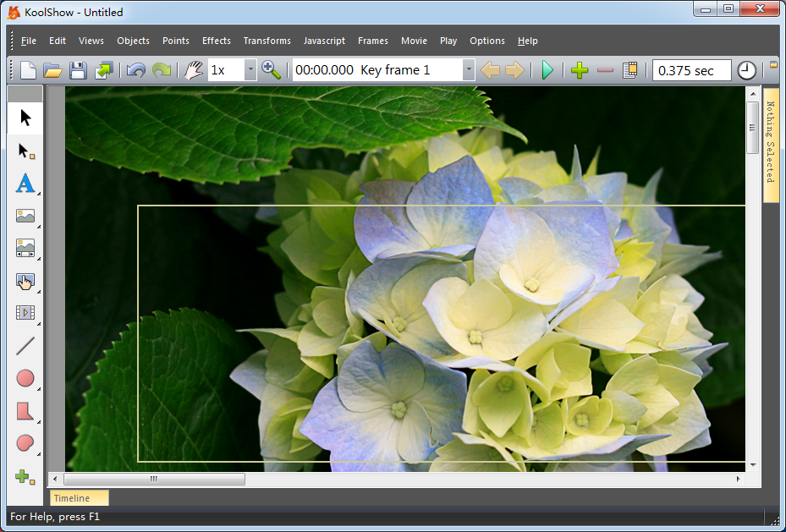This screenshot has height=532, width=786.
Task: Toggle the hand pan tool
Action: point(194,70)
